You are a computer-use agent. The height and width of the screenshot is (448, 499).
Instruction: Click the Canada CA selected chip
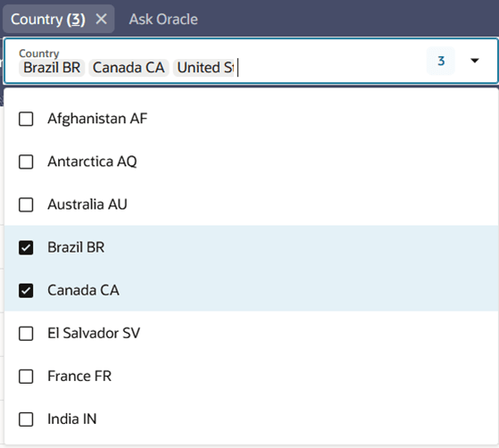[129, 68]
